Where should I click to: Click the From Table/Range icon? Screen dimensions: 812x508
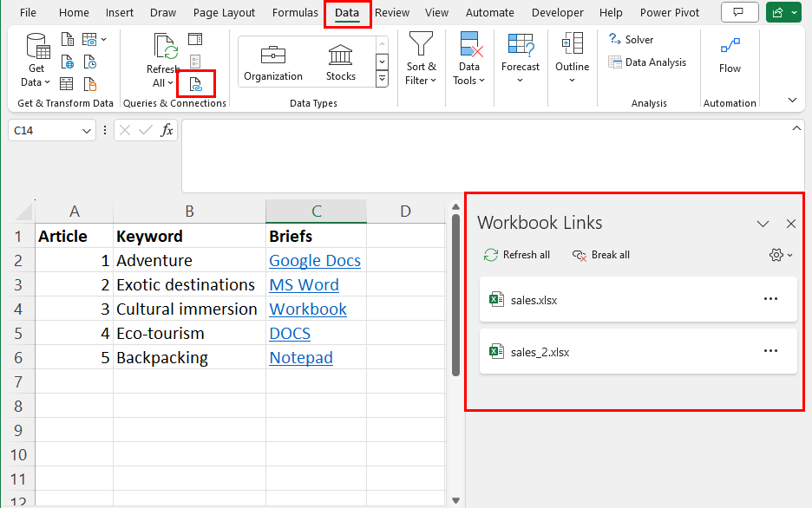(66, 84)
